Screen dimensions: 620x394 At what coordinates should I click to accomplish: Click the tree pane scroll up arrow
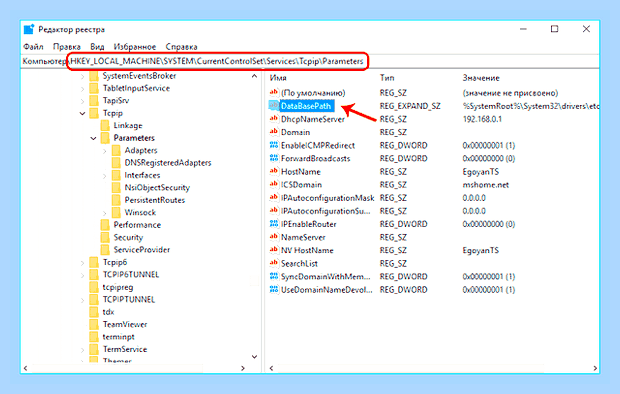254,76
